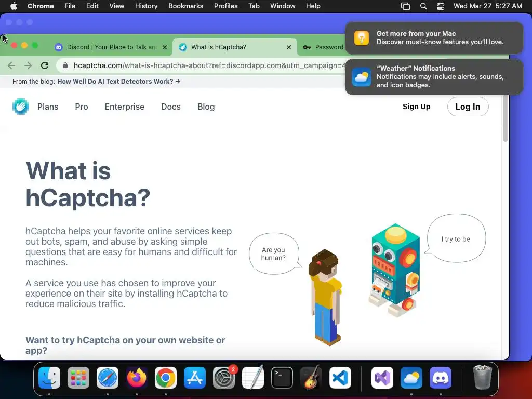Click the padlock site info icon
The image size is (532, 399).
point(65,65)
